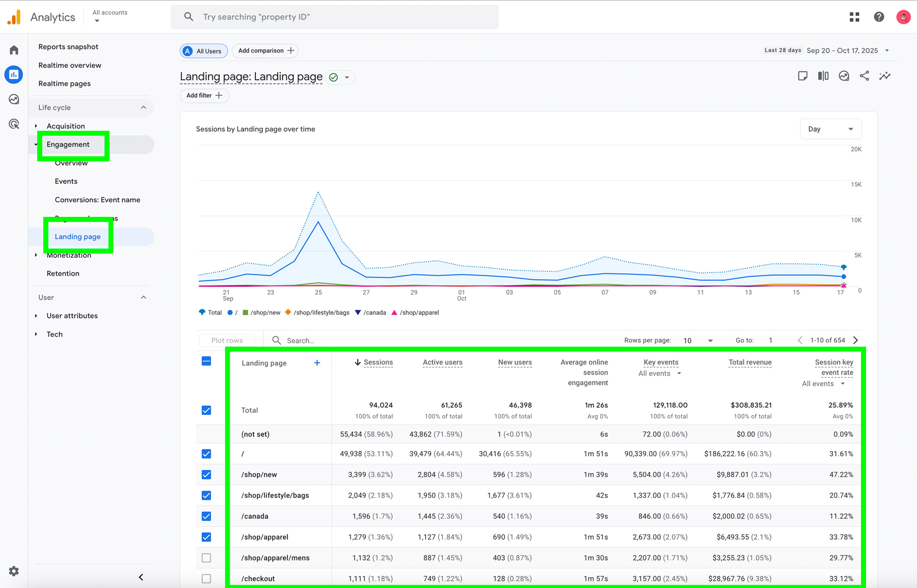
Task: Open the Home icon in left rail
Action: 14,50
